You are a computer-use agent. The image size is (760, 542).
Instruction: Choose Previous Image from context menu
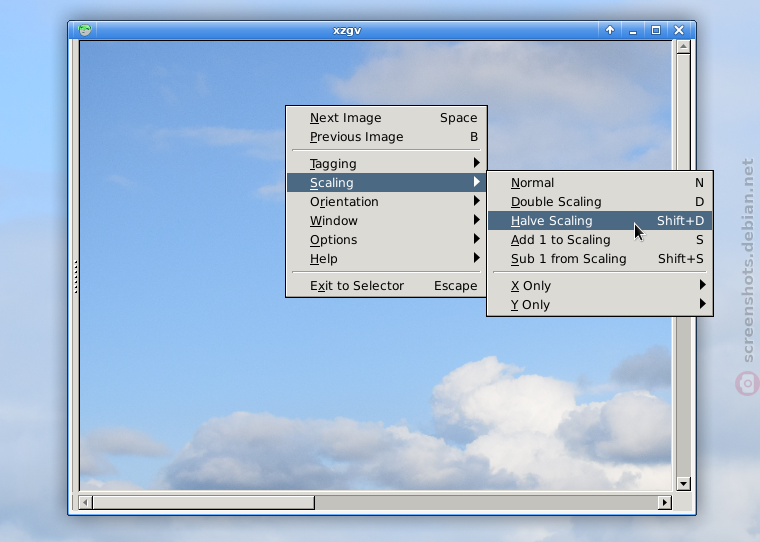(386, 137)
